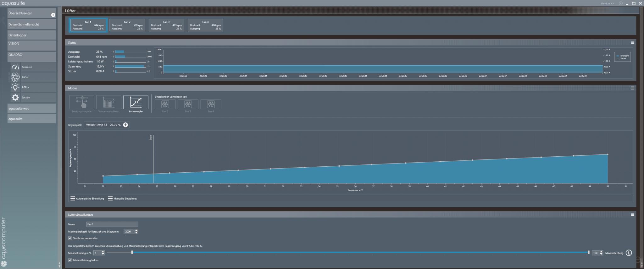Toggle Minimalleistung halten checkbox

click(70, 260)
